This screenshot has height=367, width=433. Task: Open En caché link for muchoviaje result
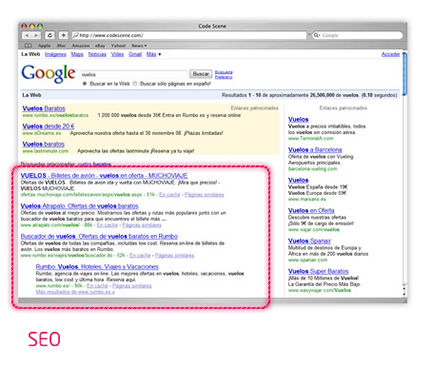pos(169,195)
